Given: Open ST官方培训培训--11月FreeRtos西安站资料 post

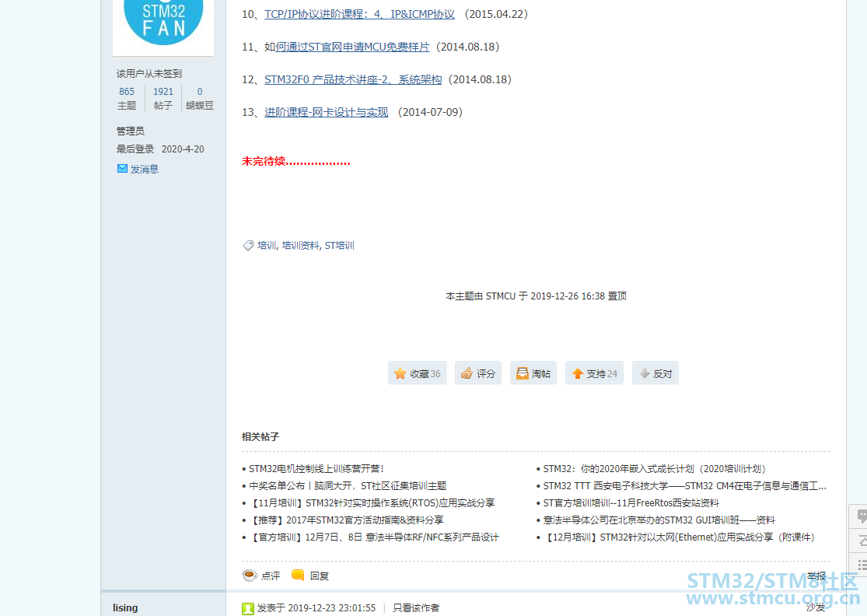Looking at the screenshot, I should (631, 503).
